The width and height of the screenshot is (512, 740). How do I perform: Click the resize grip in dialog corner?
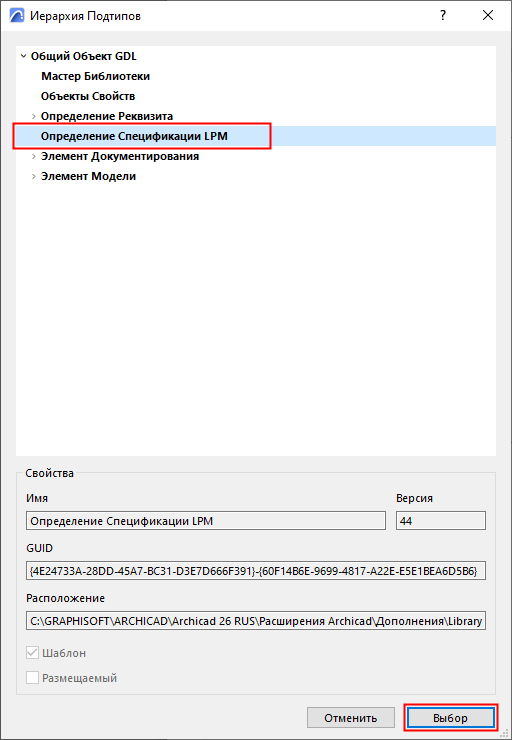click(504, 732)
